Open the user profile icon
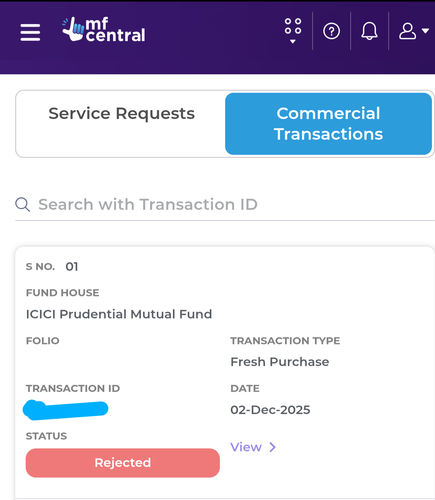Screen dimensions: 435x500 [x=407, y=31]
